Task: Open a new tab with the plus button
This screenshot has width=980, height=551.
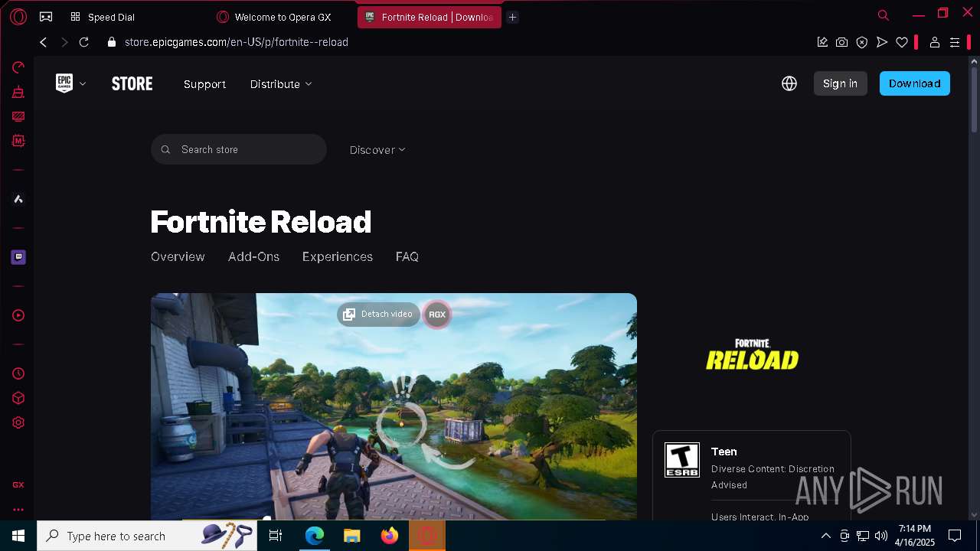Action: click(x=513, y=17)
